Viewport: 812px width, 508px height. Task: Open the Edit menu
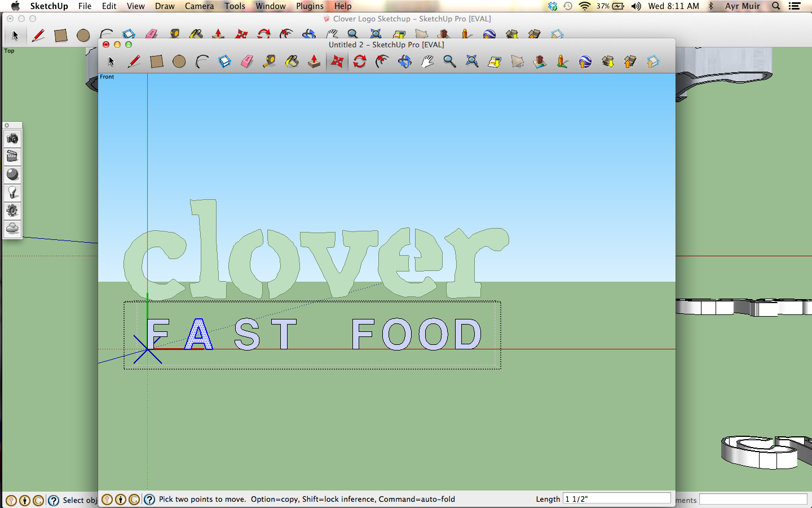(109, 6)
